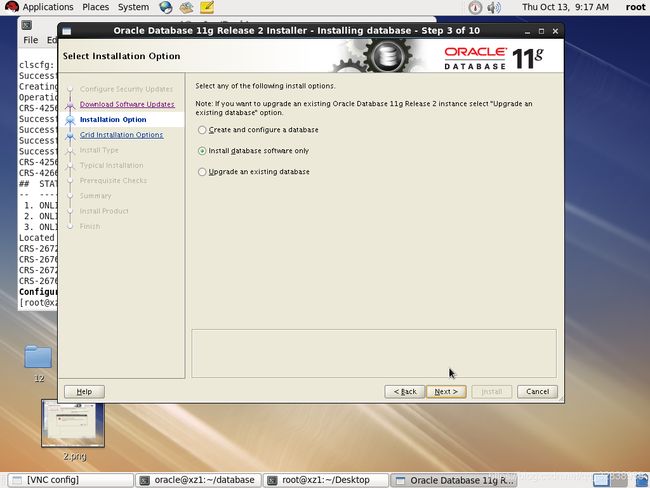Go to Grid Installation Options step
This screenshot has height=488, width=650.
pos(121,135)
